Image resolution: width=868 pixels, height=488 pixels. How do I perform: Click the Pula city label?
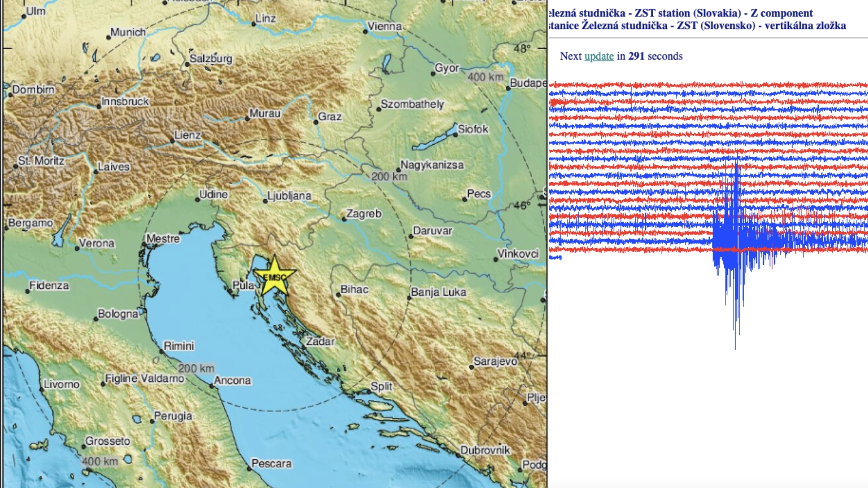point(243,285)
